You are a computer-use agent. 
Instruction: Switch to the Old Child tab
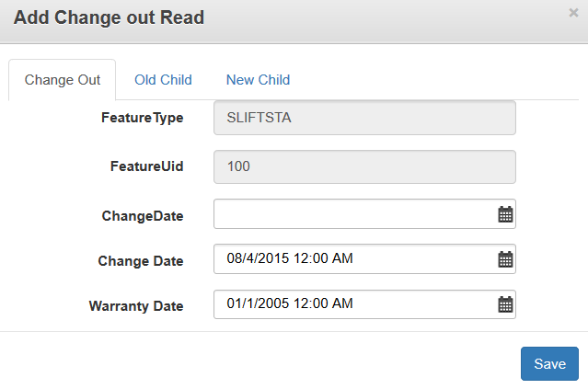point(163,80)
